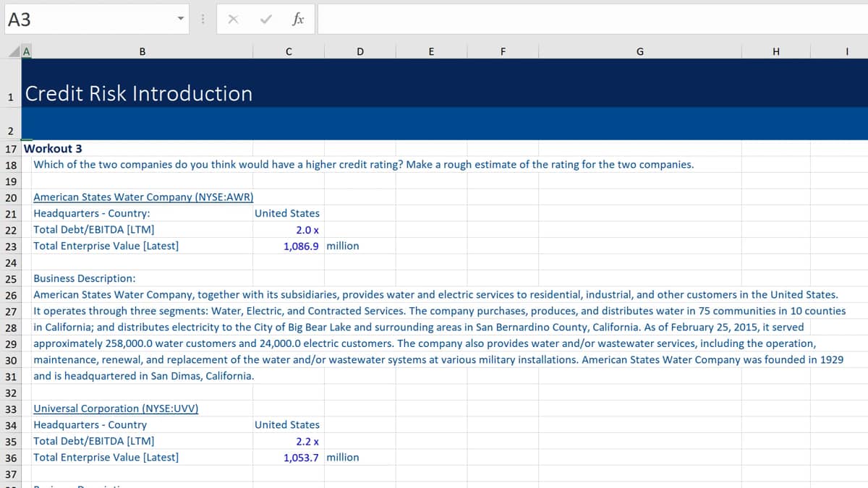Click the text ending 'headquartered in San Dimas, California.'
The image size is (868, 488).
click(x=144, y=376)
